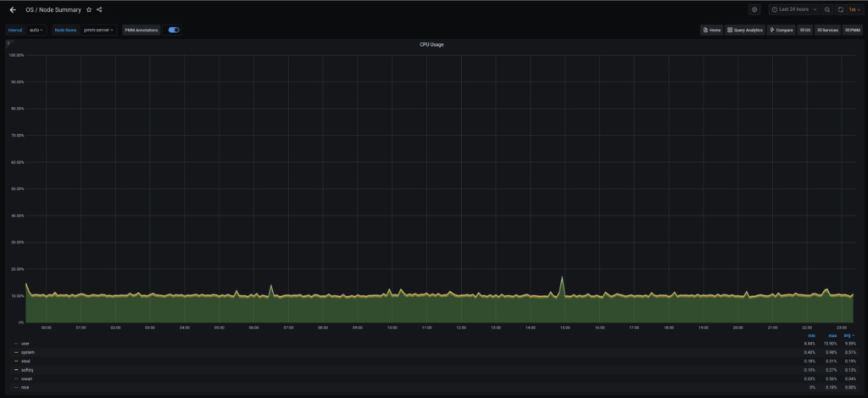Click the CPU spike near 06:30 on graph
Viewport: 868px width, 398px height.
tap(271, 286)
